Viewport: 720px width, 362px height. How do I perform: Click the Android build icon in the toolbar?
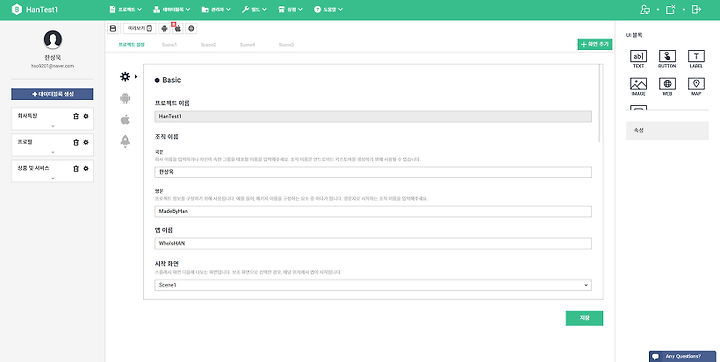point(164,28)
